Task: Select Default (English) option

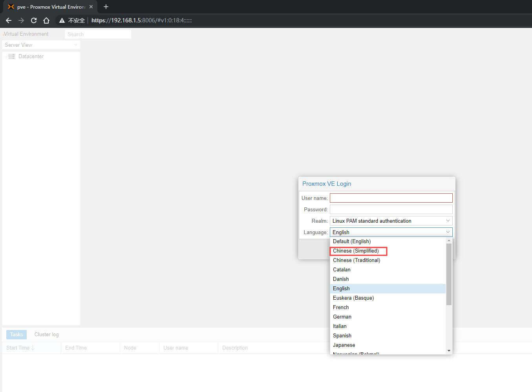Action: (x=352, y=242)
